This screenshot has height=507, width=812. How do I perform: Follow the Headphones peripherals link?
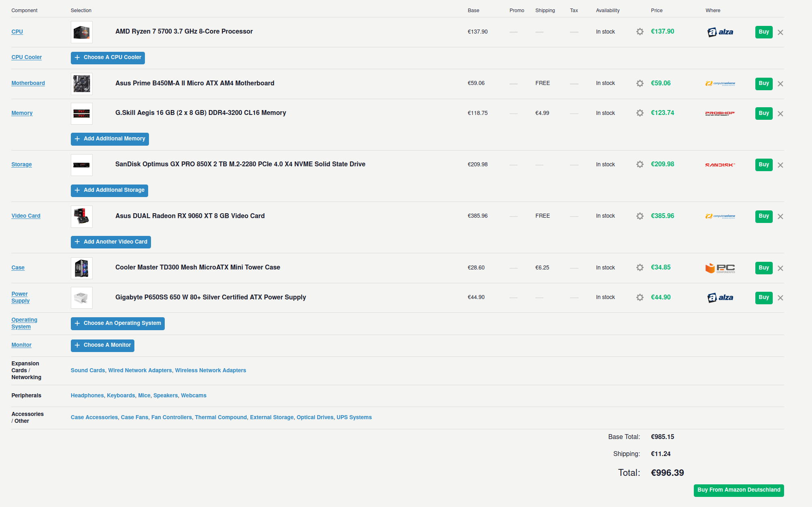point(87,395)
